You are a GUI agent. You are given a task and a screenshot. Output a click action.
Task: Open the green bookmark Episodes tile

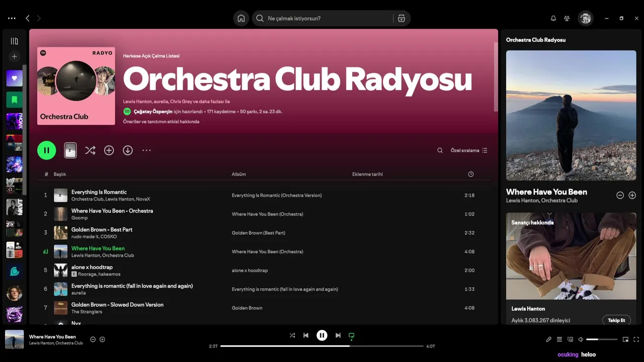click(14, 100)
